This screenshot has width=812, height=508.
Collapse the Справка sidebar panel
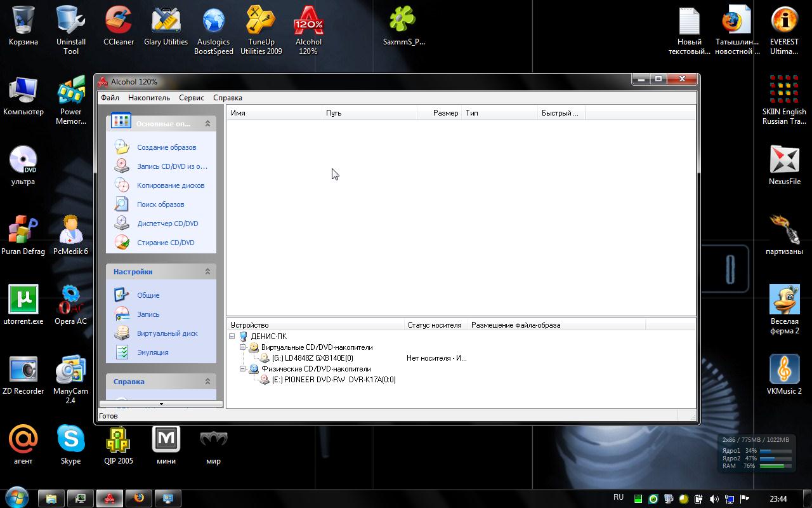pos(207,382)
